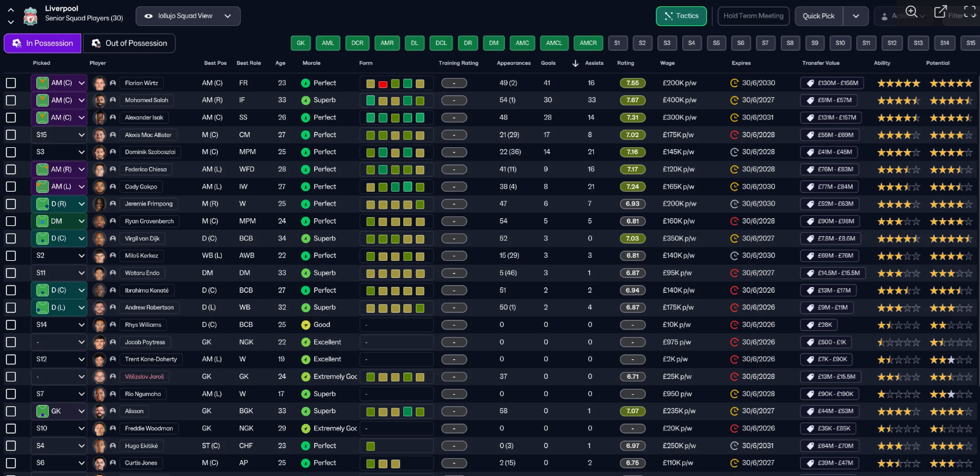Screen dimensions: 980x476
Task: Select the In Possession tab
Action: (x=43, y=43)
